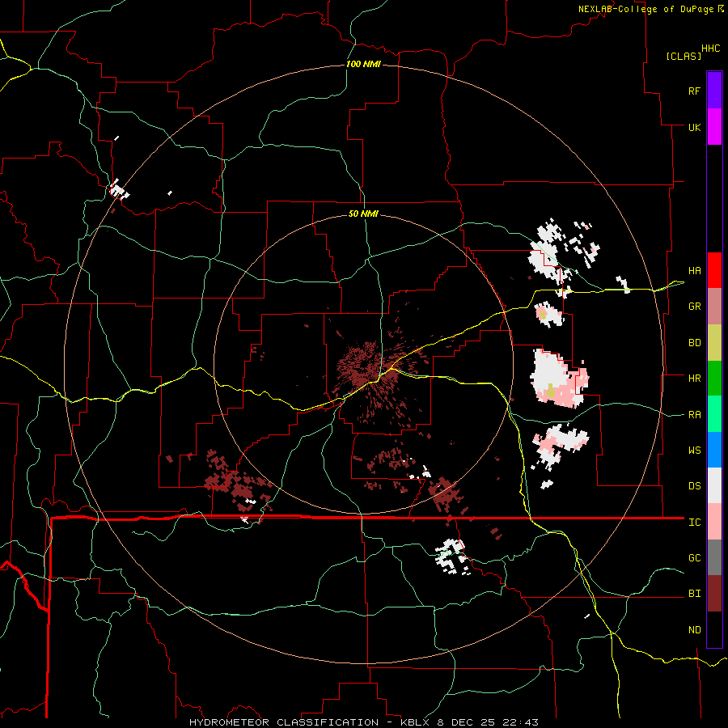The image size is (728, 728).
Task: Click the gray GC legend swatch
Action: pyautogui.click(x=714, y=557)
